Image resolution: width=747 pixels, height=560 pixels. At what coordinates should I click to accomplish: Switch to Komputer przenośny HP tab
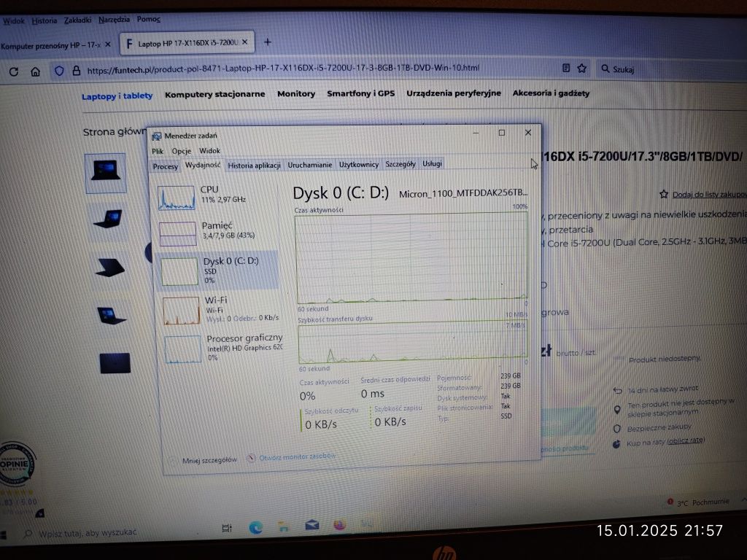(x=50, y=45)
